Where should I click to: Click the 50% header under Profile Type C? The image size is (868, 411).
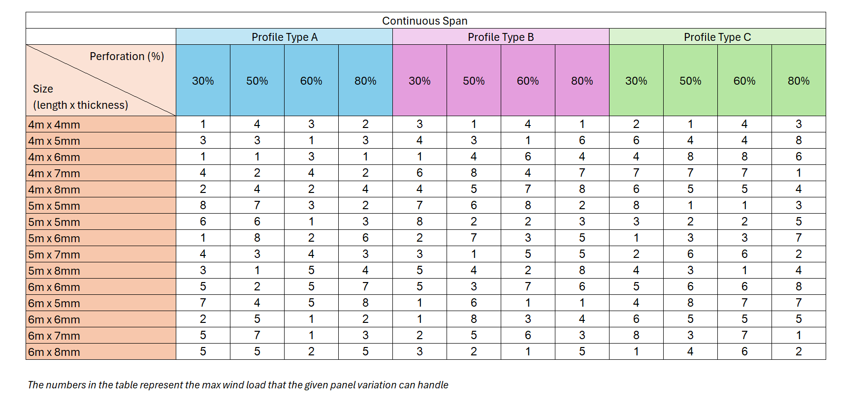(x=690, y=81)
